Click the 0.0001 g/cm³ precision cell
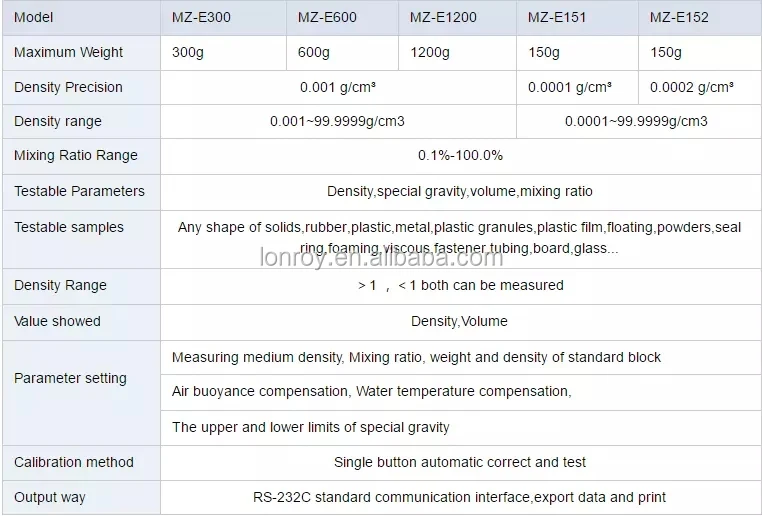The height and width of the screenshot is (516, 762). coord(570,87)
